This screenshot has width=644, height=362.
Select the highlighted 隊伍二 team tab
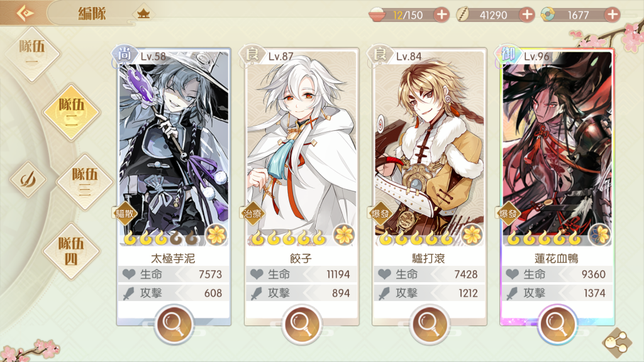(71, 112)
